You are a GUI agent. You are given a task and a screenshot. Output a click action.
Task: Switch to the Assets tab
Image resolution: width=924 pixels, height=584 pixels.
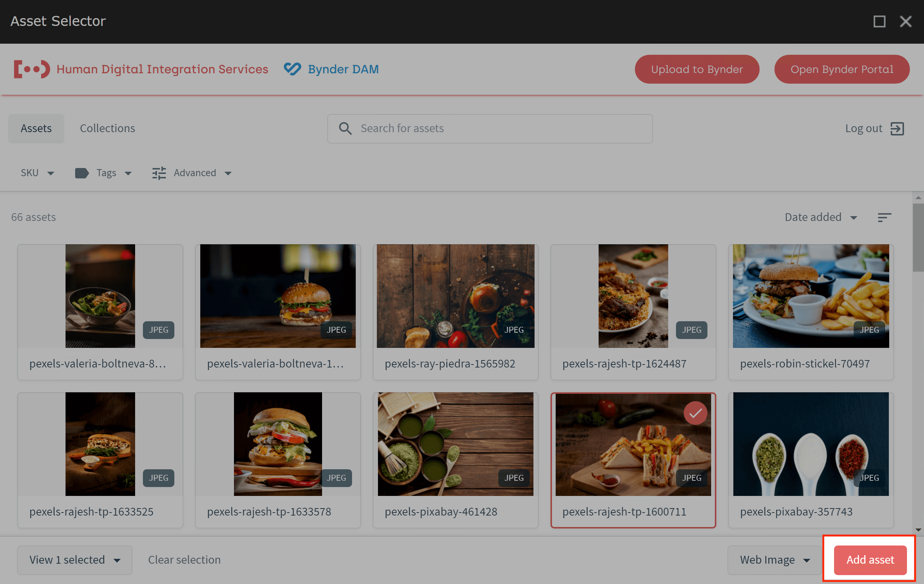point(36,128)
